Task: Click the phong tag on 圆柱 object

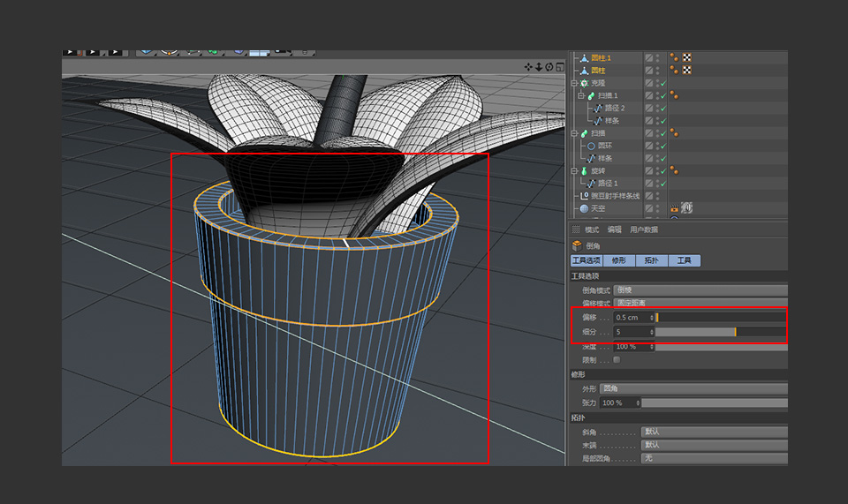Action: click(673, 70)
